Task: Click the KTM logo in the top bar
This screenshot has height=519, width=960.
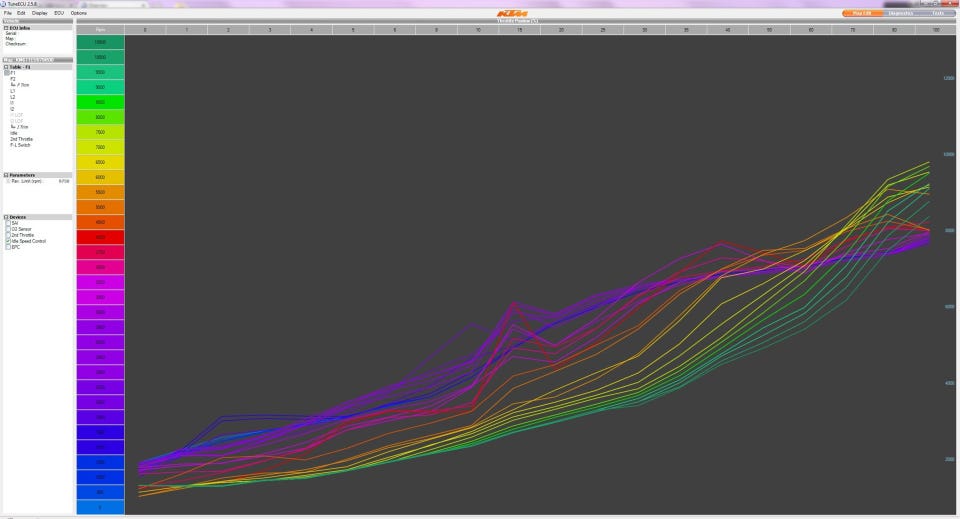Action: pos(512,13)
